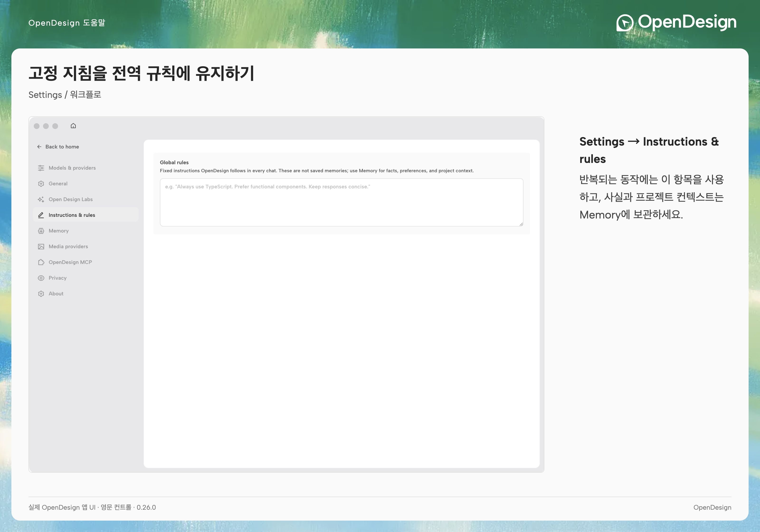Go to the OpenDesign MCP section
Image resolution: width=760 pixels, height=532 pixels.
coord(85,262)
